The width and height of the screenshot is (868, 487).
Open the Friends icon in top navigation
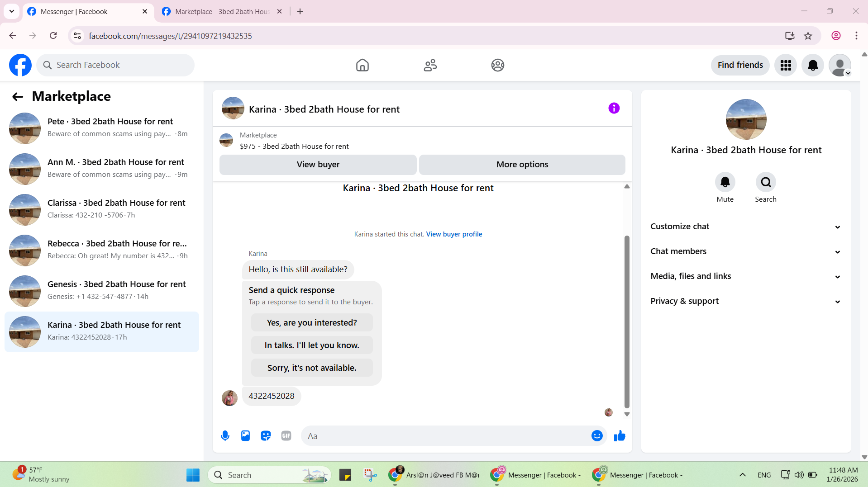pos(430,65)
